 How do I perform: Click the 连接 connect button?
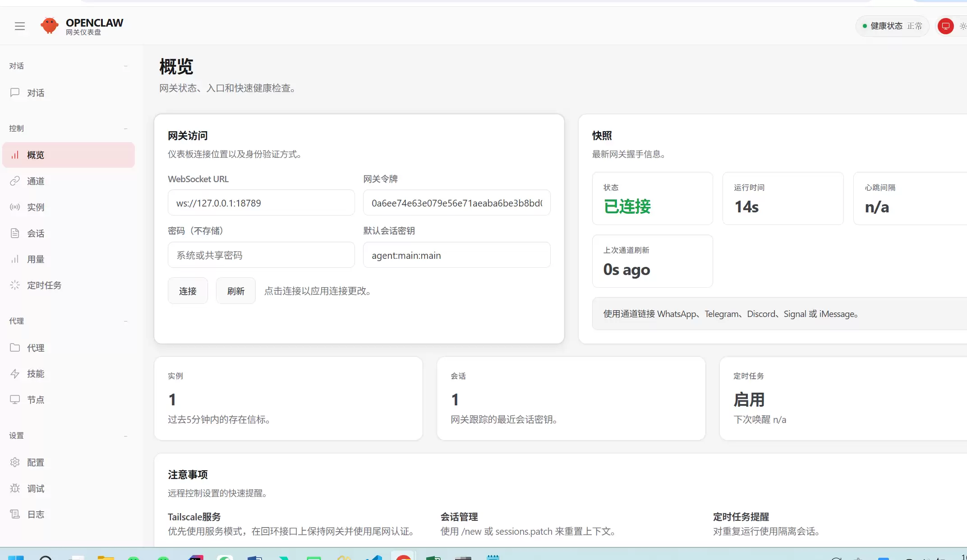tap(188, 291)
